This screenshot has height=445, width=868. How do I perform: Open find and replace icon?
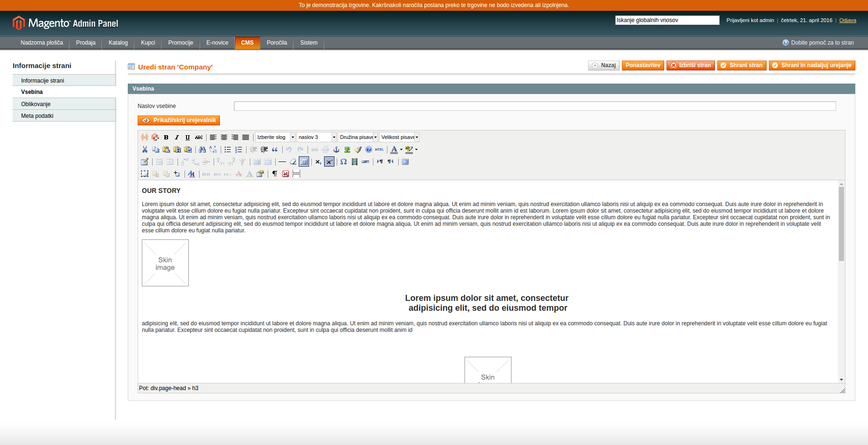coord(213,149)
